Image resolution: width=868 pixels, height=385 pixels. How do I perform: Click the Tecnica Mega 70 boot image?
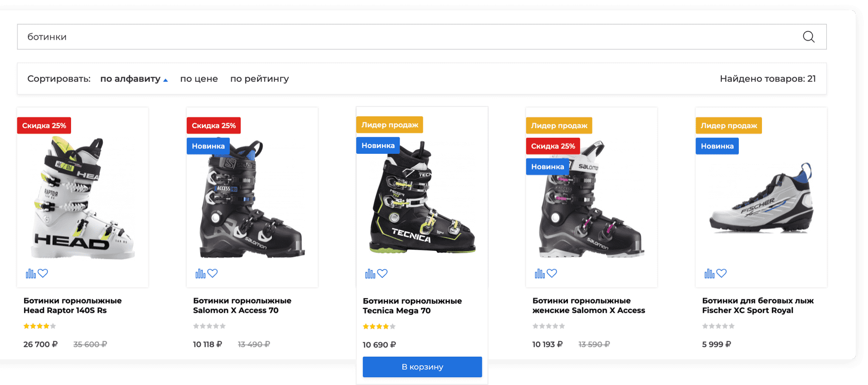[422, 201]
